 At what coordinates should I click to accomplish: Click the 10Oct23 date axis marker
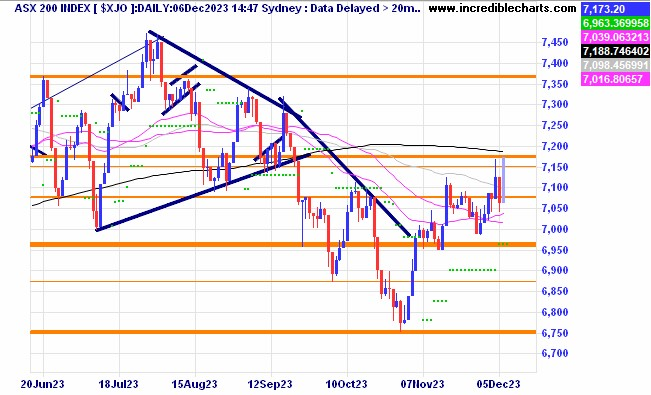[346, 384]
